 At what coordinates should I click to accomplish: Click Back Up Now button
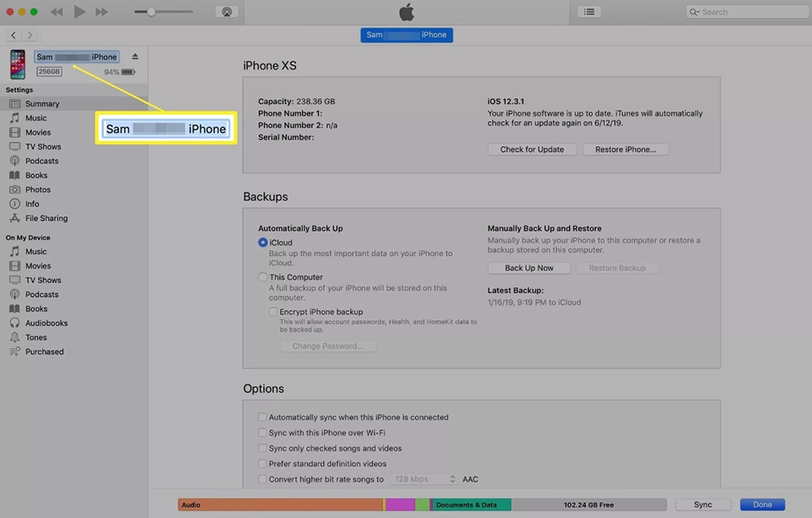pyautogui.click(x=529, y=268)
